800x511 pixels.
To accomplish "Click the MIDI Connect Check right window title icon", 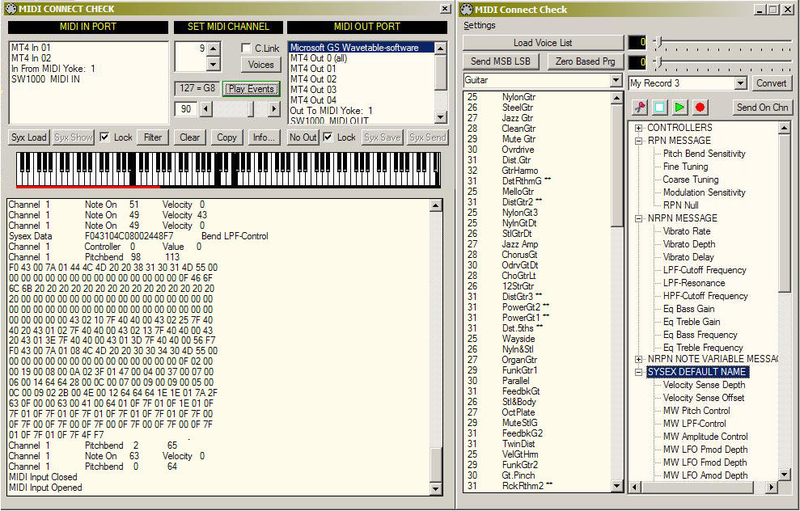I will pyautogui.click(x=467, y=9).
